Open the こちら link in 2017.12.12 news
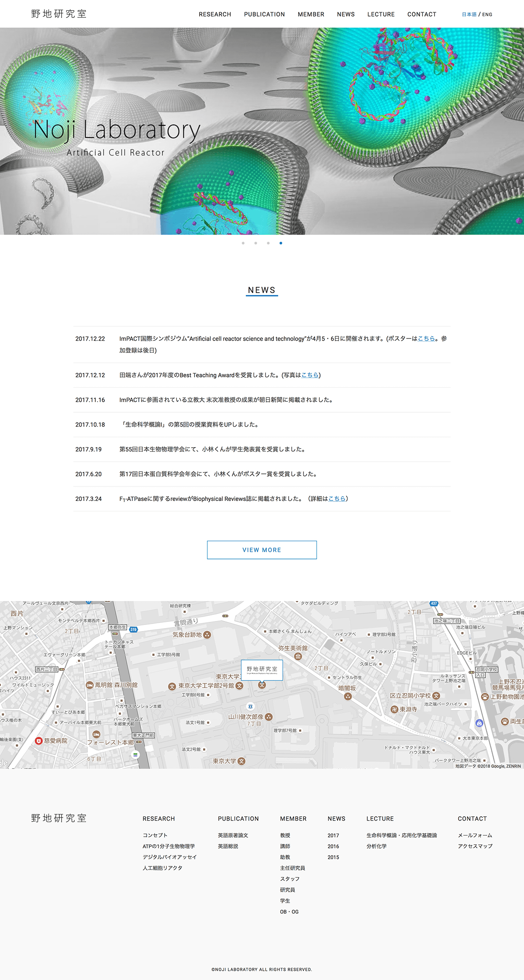Viewport: 524px width, 980px height. coord(310,375)
